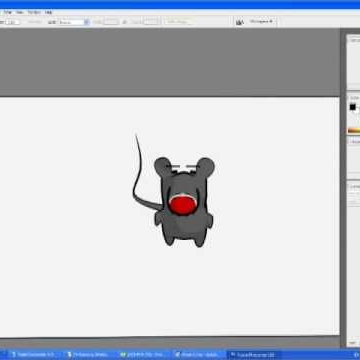The width and height of the screenshot is (360, 360).
Task: Click the Width input field
Action: tap(111, 22)
